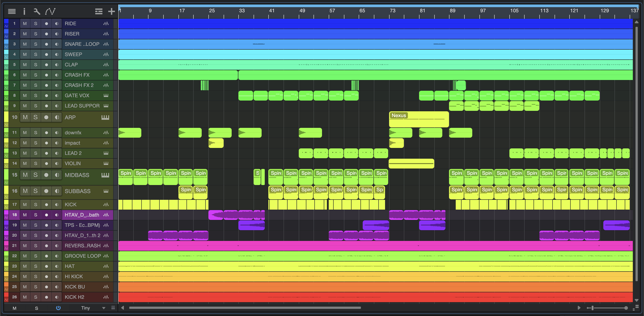Screen dimensions: 644x316
Task: Toggle the blue global power button
Action: [58, 308]
